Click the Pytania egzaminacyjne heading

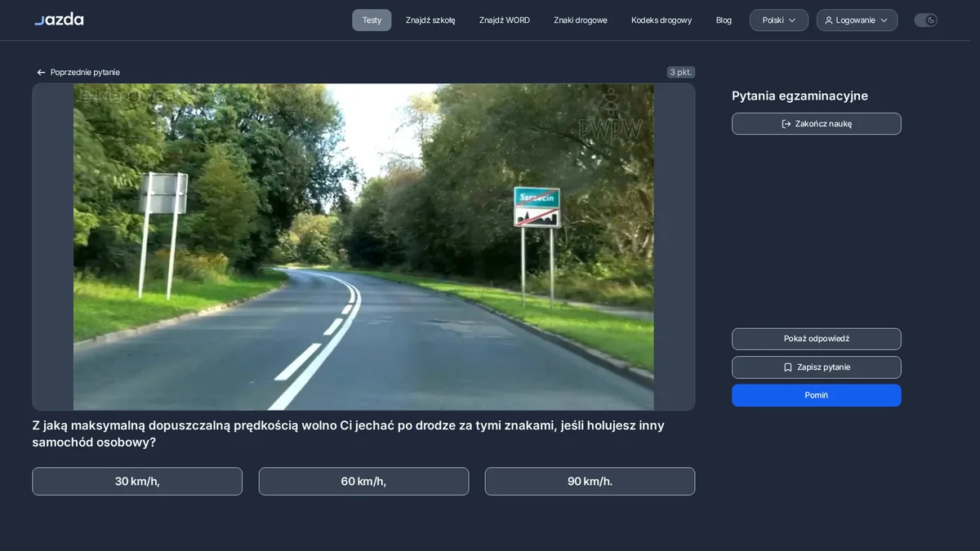click(x=800, y=96)
